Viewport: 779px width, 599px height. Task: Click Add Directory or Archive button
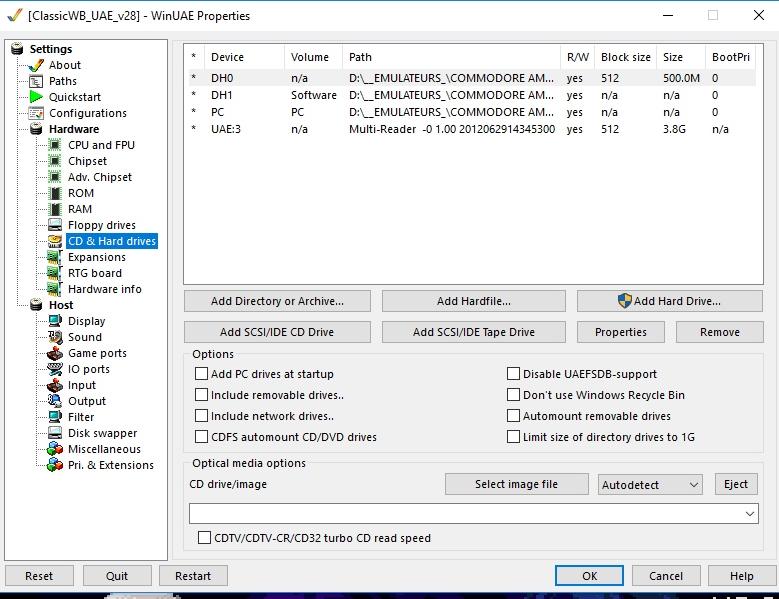[277, 301]
